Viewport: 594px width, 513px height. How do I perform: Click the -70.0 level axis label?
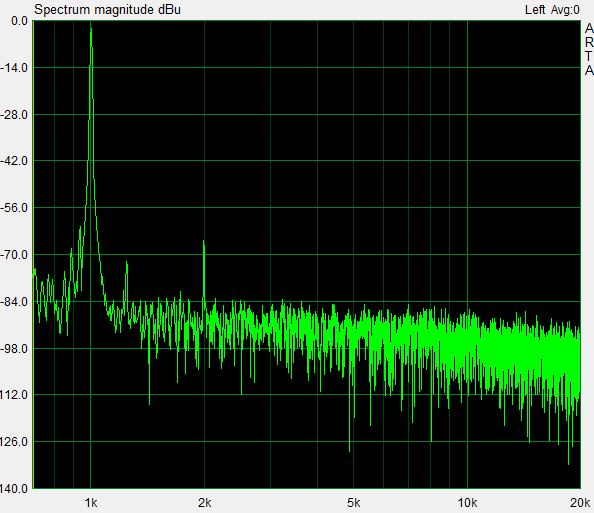click(14, 255)
